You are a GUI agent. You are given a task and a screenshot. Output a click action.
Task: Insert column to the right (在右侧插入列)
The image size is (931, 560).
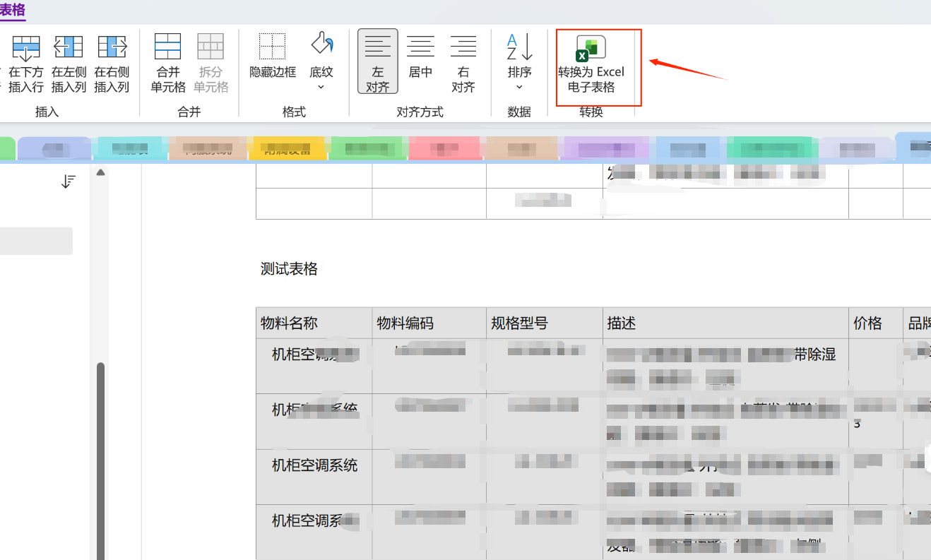point(112,64)
